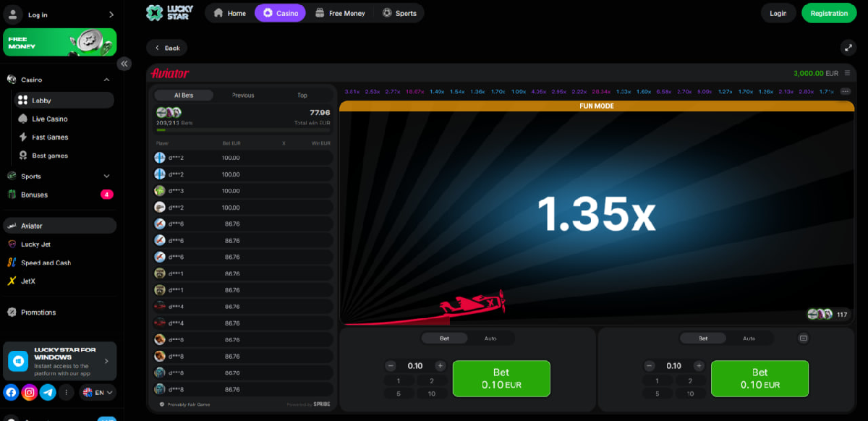Click the Back button
Viewport: 868px width, 421px height.
pyautogui.click(x=166, y=48)
